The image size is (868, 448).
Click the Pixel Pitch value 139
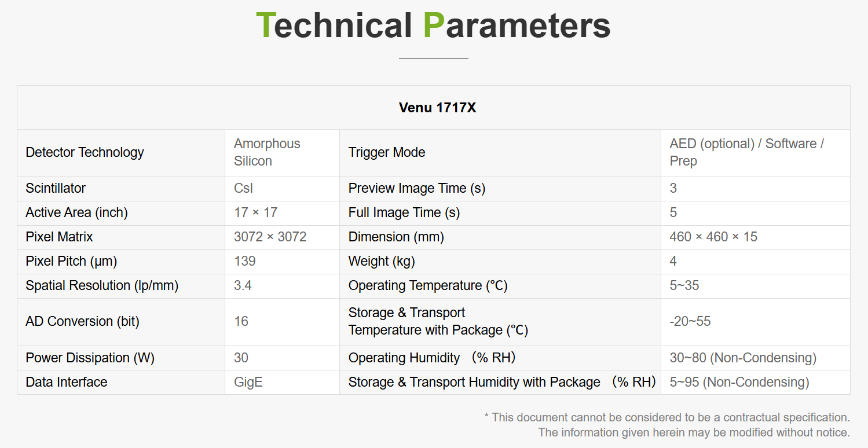[x=245, y=261]
